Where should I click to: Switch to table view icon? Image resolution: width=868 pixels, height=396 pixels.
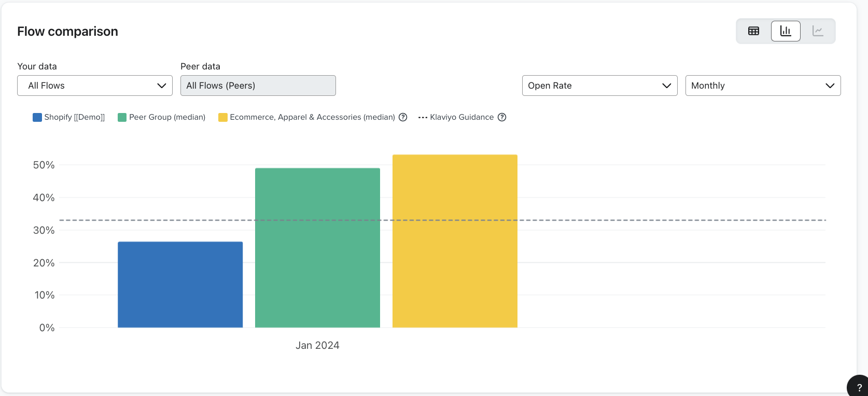[x=753, y=31]
